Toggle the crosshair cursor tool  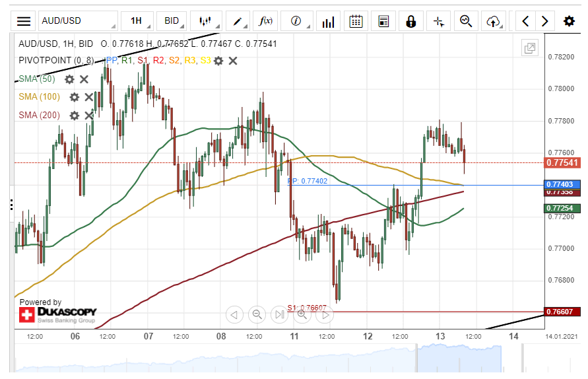(439, 21)
